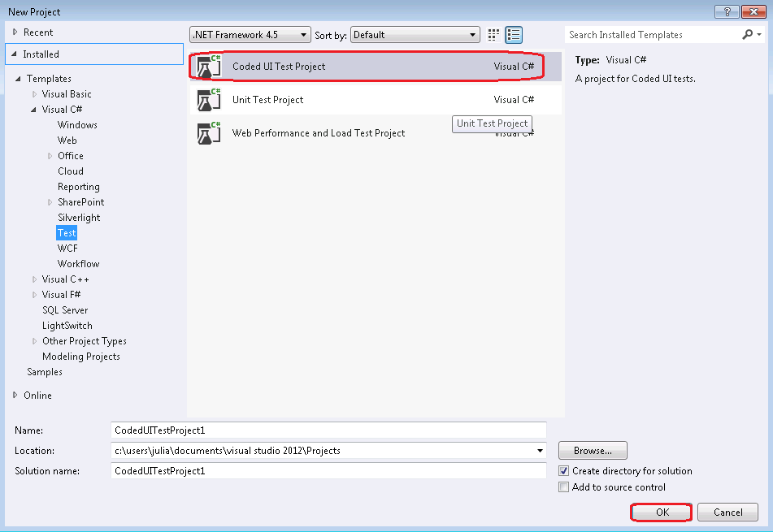
Task: Select Web Performance and Load Test Project text
Action: [319, 133]
